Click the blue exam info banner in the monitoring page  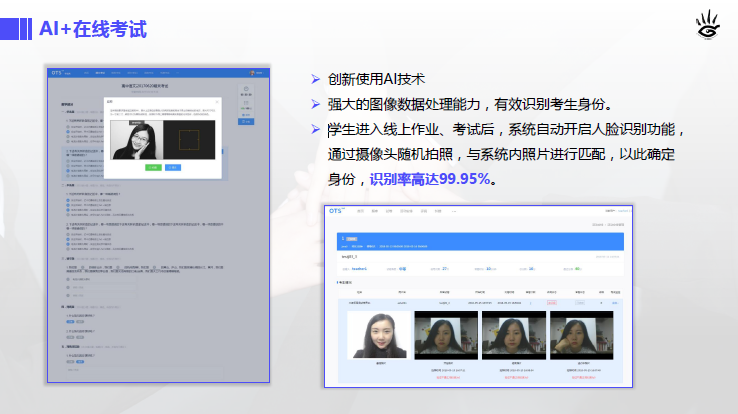[x=478, y=240]
